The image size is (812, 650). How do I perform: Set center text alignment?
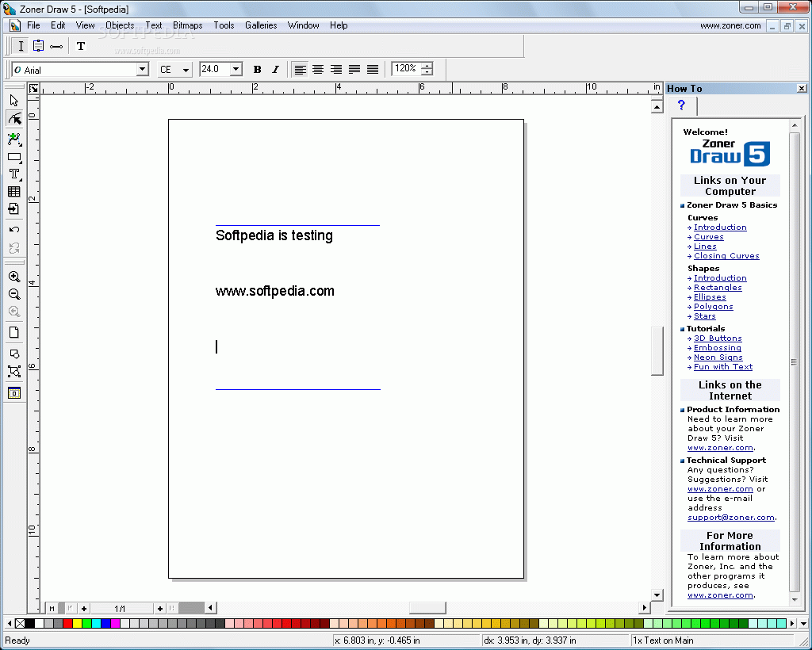point(318,69)
